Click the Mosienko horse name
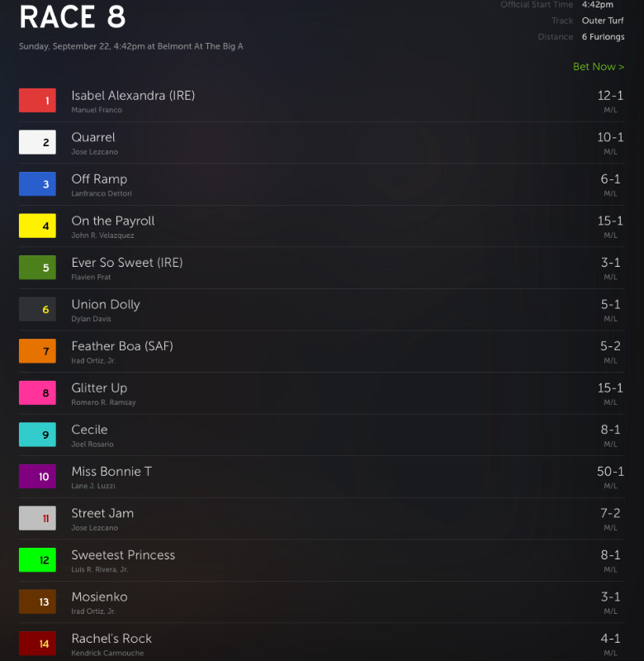The height and width of the screenshot is (661, 644). (x=99, y=597)
